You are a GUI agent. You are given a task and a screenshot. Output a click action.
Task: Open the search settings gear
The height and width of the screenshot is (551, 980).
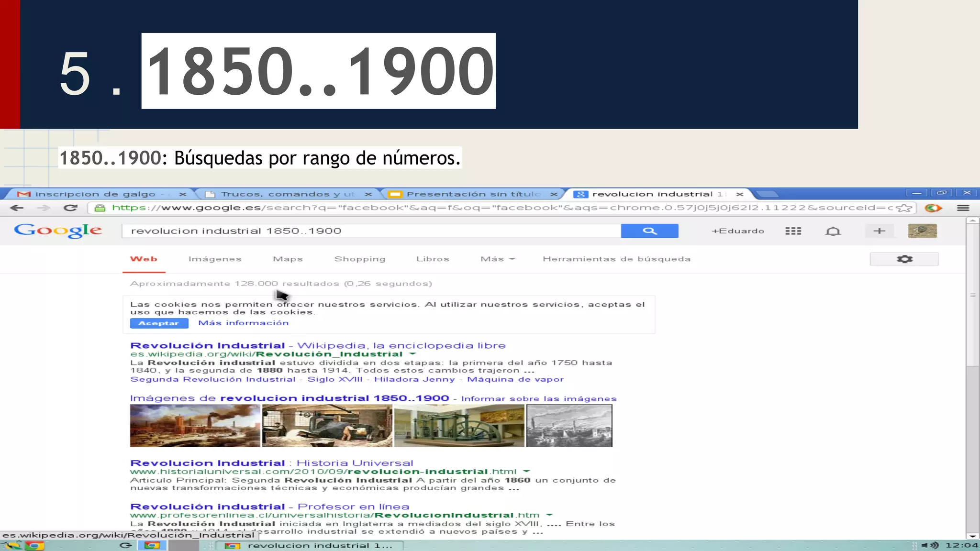(904, 259)
